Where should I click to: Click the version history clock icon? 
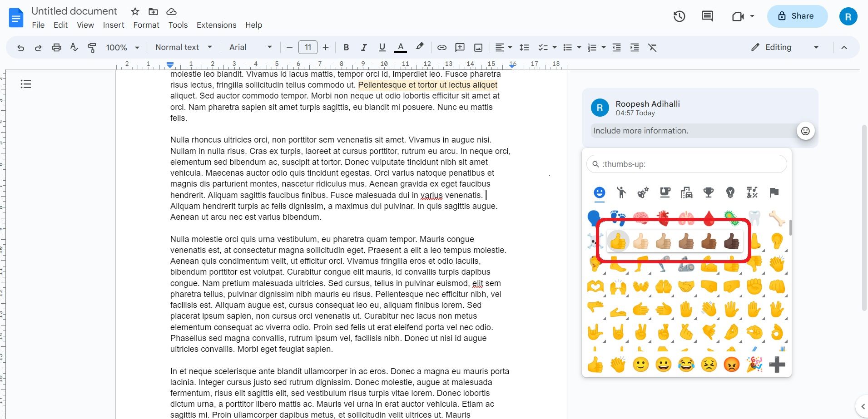tap(679, 16)
